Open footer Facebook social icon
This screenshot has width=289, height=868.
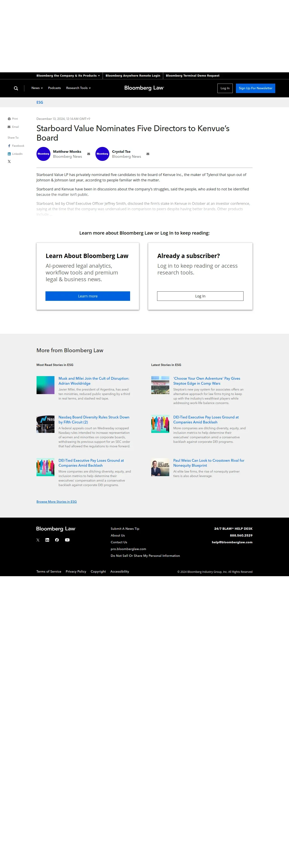(x=57, y=540)
